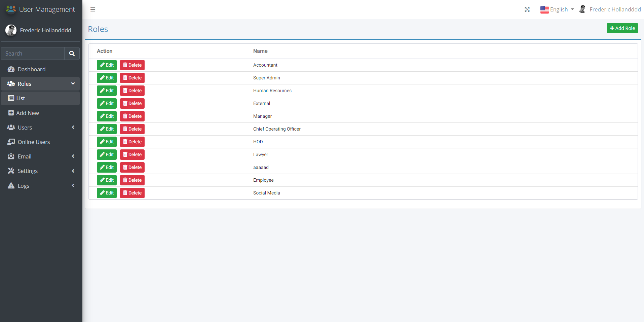
Task: Click the Settings tools icon
Action: point(11,171)
